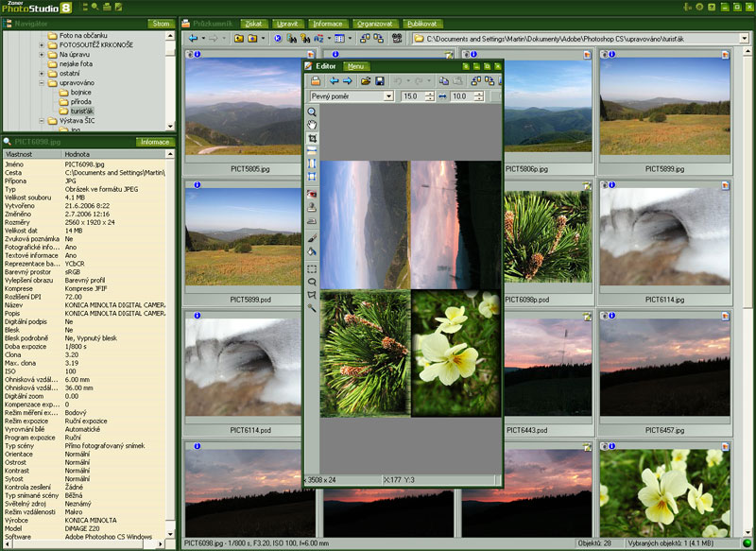756x551 pixels.
Task: Click the Rozměry property row
Action: pyautogui.click(x=84, y=223)
